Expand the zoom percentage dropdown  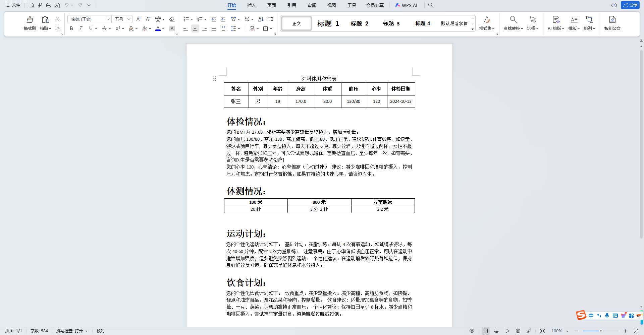(568, 331)
